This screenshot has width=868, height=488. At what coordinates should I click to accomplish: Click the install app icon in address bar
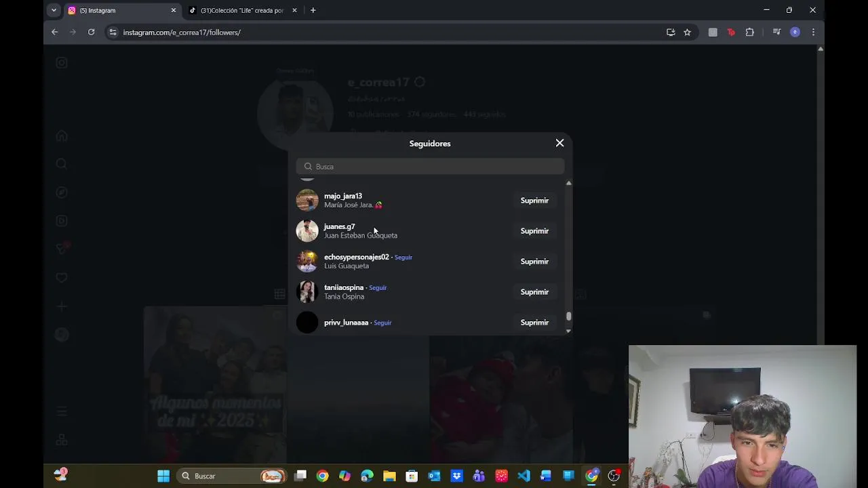pyautogui.click(x=671, y=32)
